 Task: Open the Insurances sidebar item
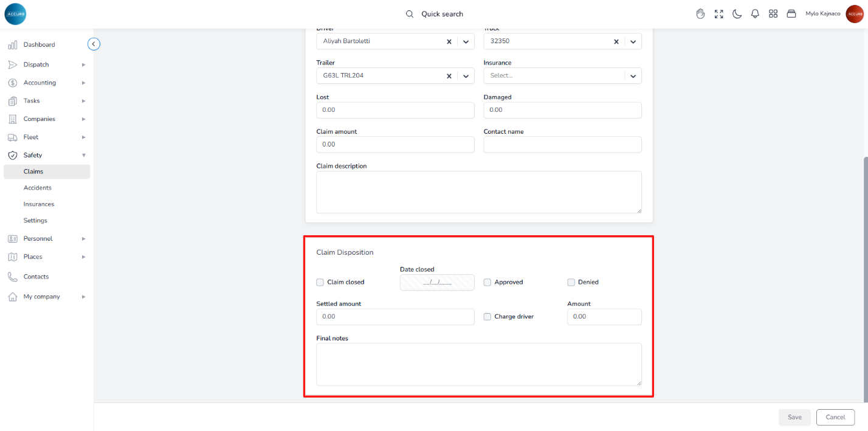point(39,204)
